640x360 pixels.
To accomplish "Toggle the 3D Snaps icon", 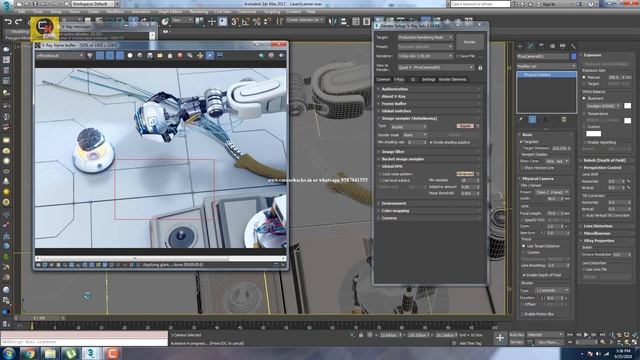I will click(235, 22).
